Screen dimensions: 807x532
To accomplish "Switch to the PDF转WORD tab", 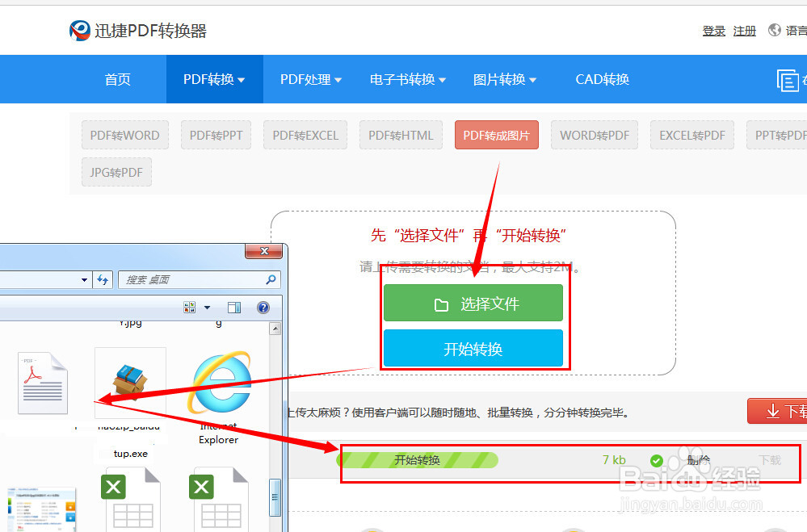I will tap(124, 135).
